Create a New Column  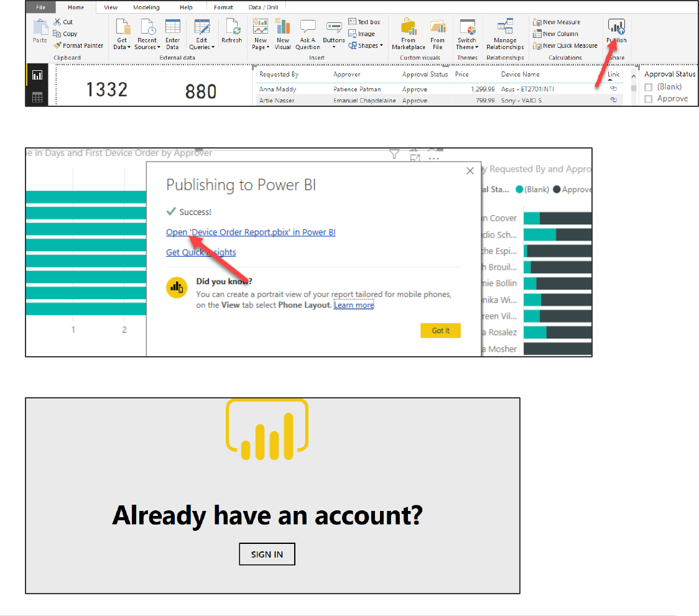coord(555,34)
